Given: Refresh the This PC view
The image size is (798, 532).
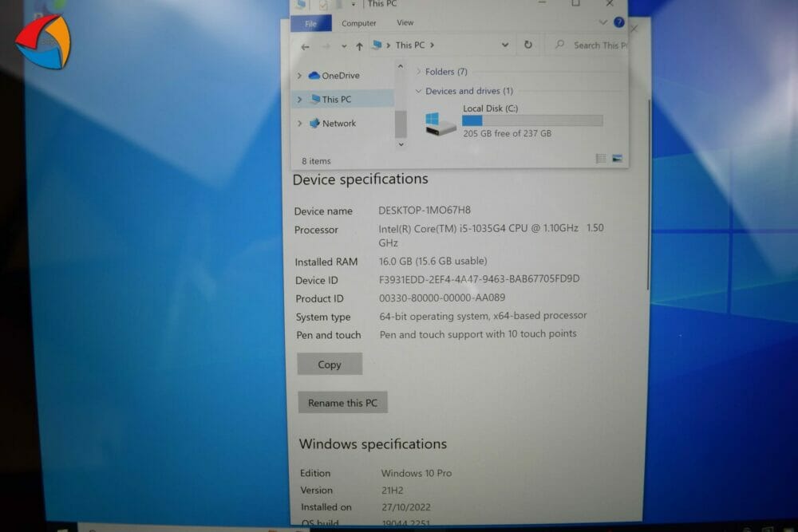Looking at the screenshot, I should [528, 45].
